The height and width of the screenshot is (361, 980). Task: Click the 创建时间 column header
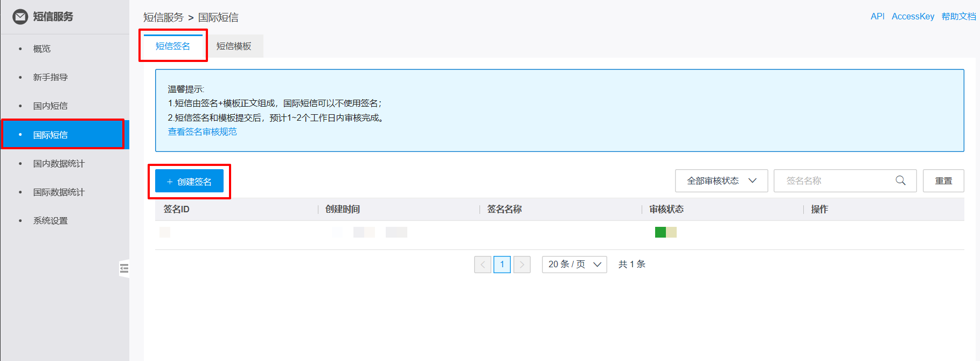[x=343, y=209]
